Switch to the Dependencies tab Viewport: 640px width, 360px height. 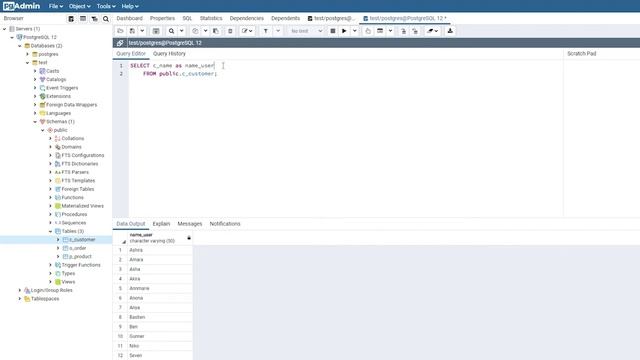tap(247, 18)
